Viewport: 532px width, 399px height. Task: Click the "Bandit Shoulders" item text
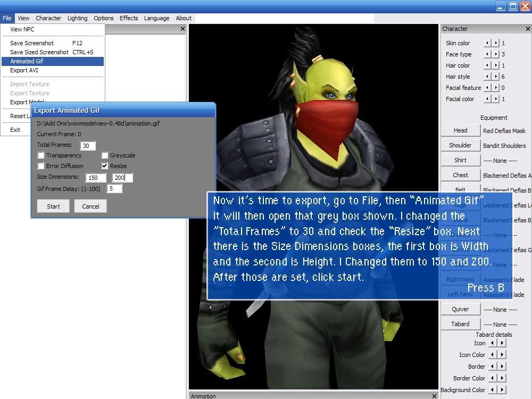tap(504, 146)
